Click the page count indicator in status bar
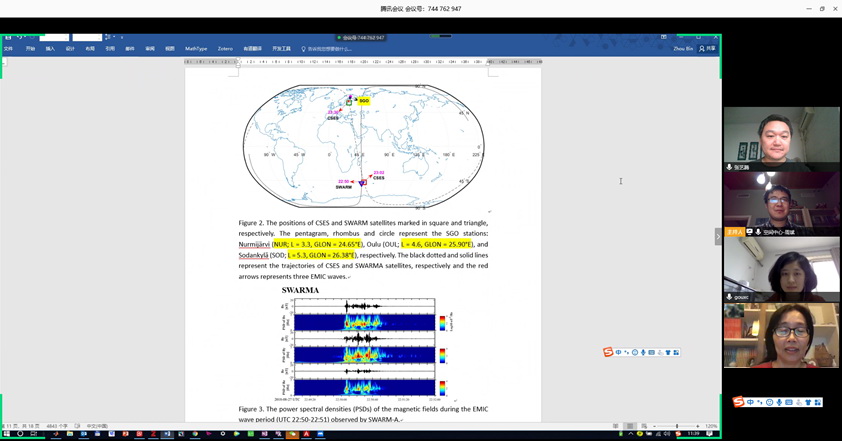Screen dimensions: 842x441 pos(21,426)
